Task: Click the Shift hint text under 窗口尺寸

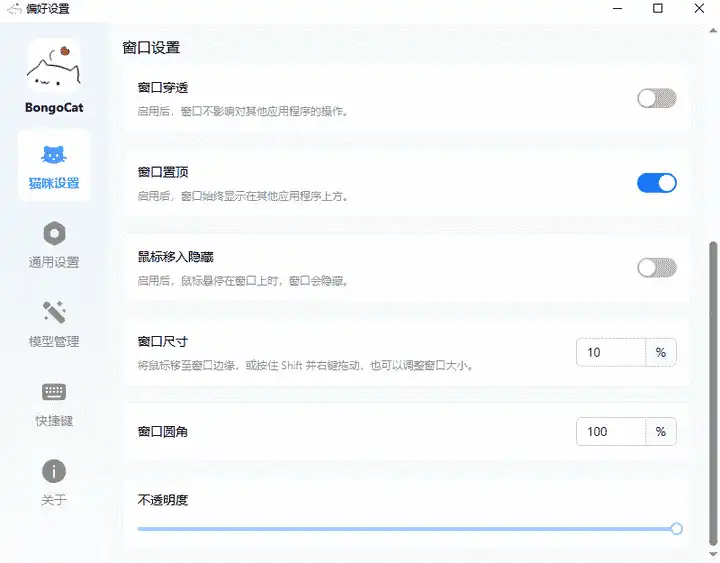Action: 305,366
